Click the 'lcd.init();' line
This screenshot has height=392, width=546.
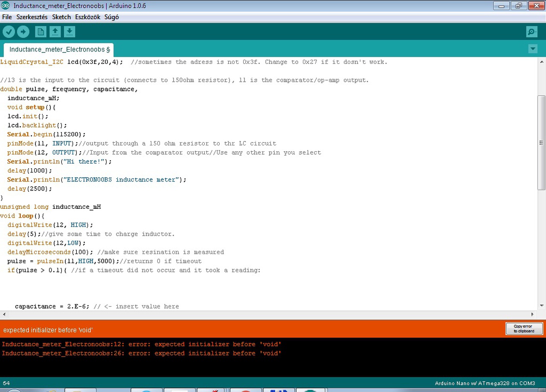click(28, 116)
